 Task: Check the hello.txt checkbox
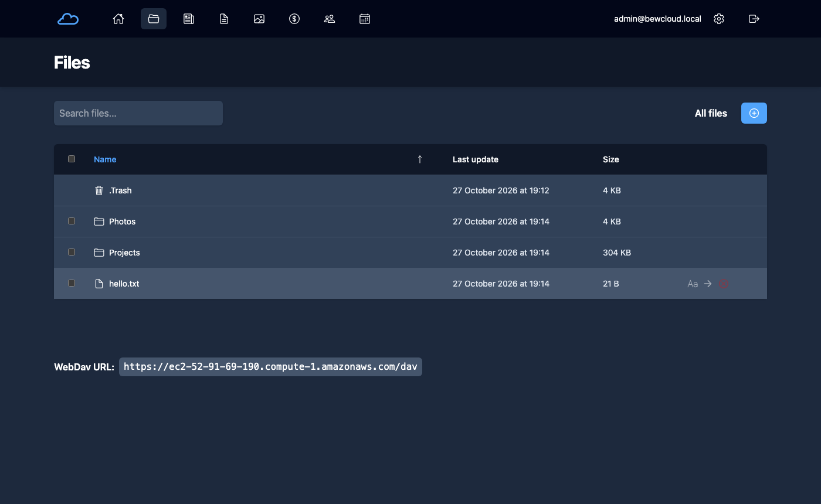point(72,283)
